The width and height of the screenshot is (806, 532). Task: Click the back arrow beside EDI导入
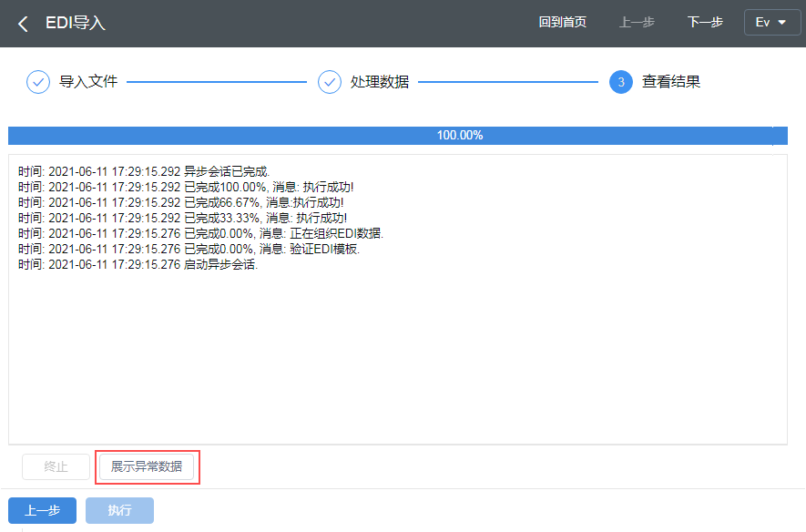tap(24, 24)
